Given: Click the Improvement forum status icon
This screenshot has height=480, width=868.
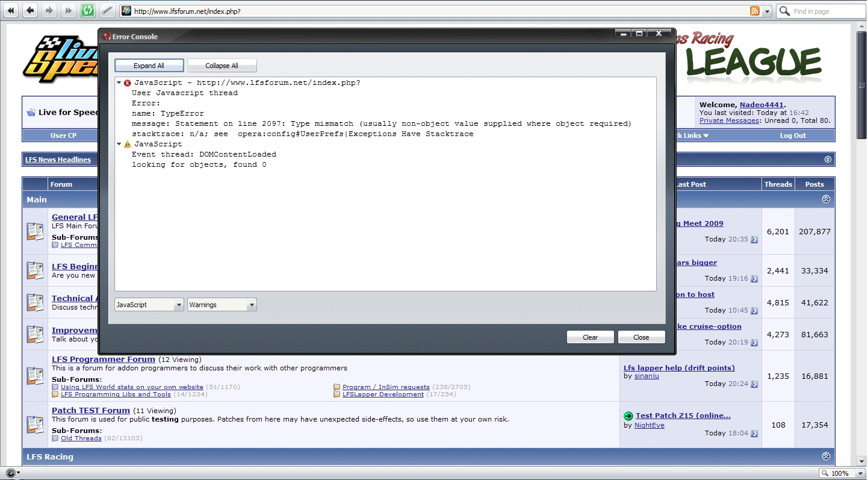Looking at the screenshot, I should coord(35,334).
